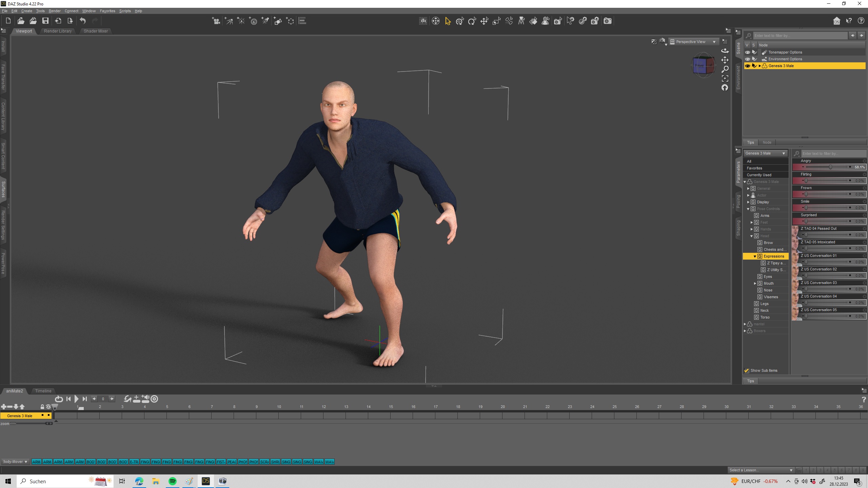The image size is (868, 488).
Task: Uncheck Show Sub Items checkbox
Action: 746,370
